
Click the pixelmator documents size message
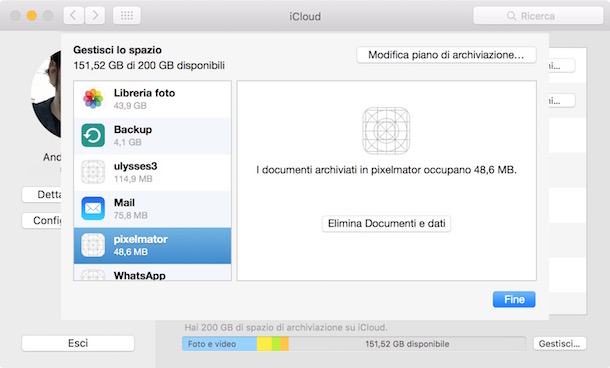click(386, 170)
